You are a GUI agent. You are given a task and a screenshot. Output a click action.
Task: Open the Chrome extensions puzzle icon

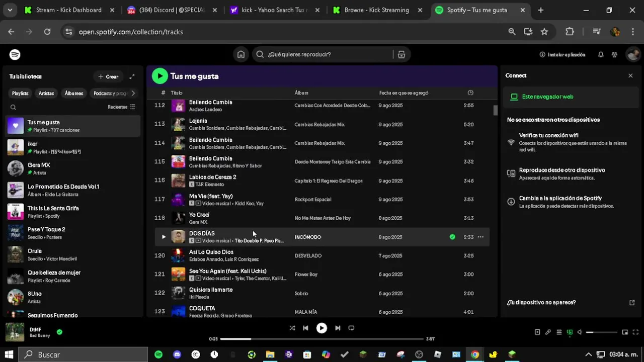(x=570, y=32)
